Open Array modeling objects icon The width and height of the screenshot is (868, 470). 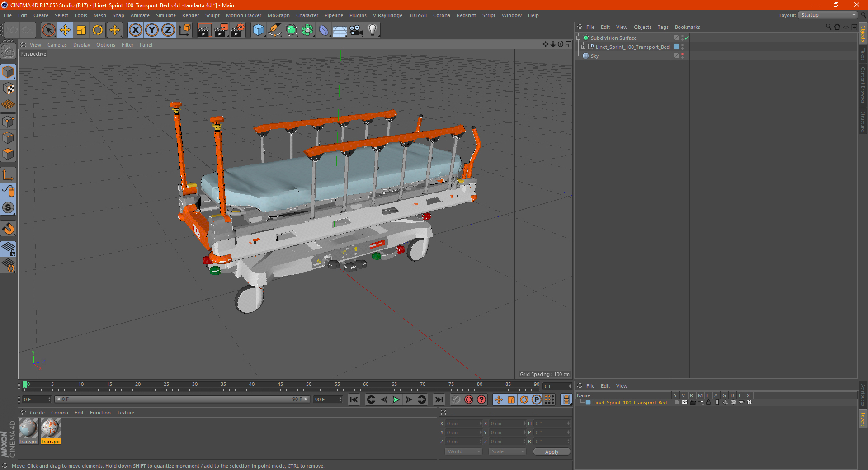[307, 30]
